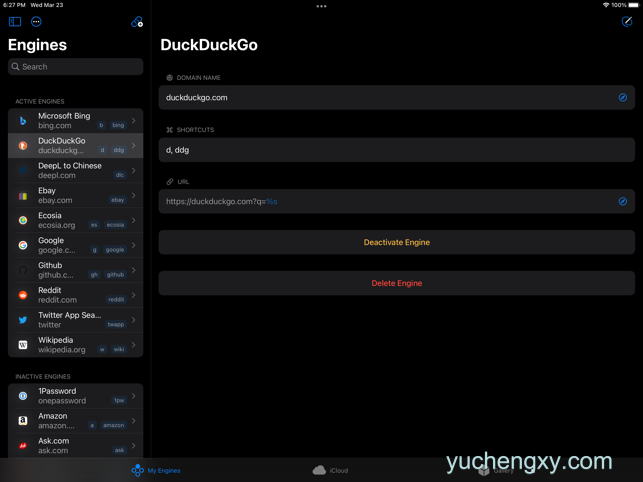Viewport: 643px width, 482px height.
Task: Click the Wi-Fi status icon
Action: tap(606, 5)
